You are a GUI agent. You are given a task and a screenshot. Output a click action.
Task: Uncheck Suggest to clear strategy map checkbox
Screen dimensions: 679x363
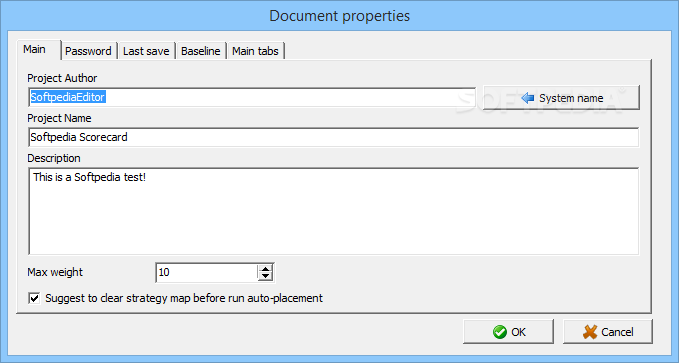pyautogui.click(x=34, y=298)
